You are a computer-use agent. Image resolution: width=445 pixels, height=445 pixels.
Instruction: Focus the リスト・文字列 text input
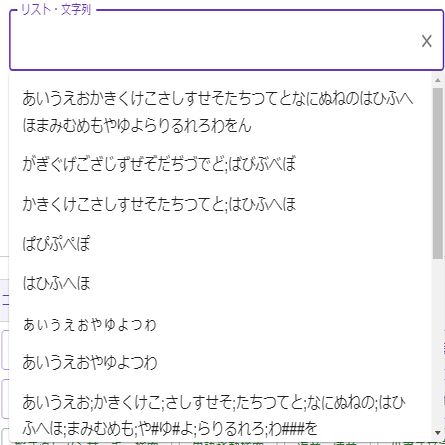point(213,41)
